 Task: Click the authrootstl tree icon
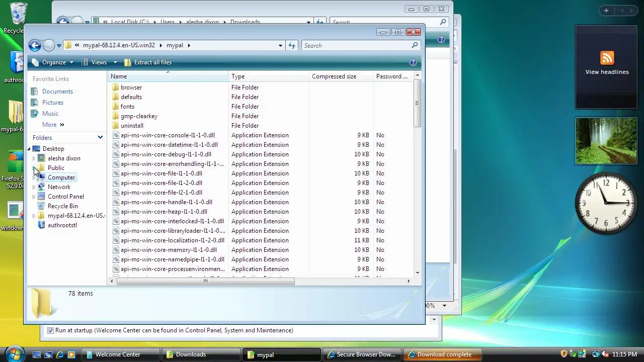pyautogui.click(x=42, y=225)
